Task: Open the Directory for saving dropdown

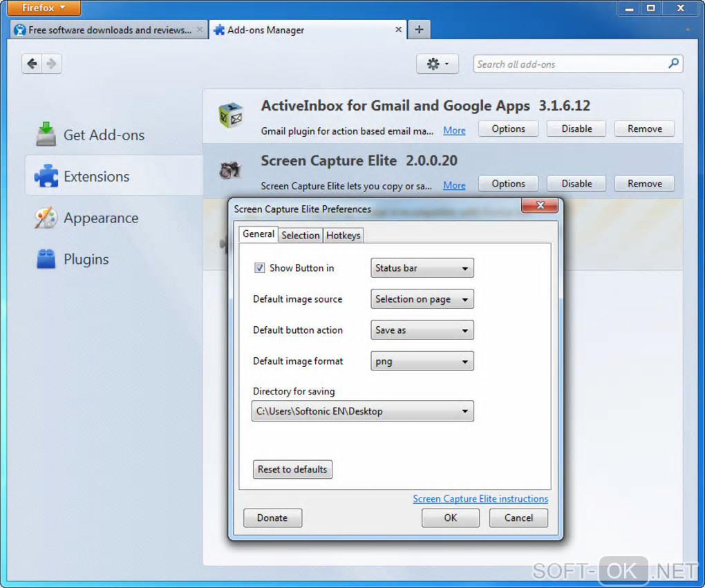Action: coord(362,411)
